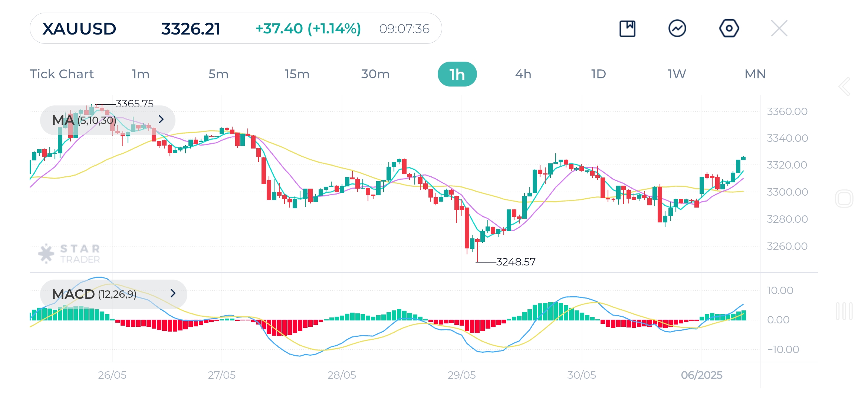Click the 3248.57 low price marker
The width and height of the screenshot is (868, 401).
pos(516,262)
